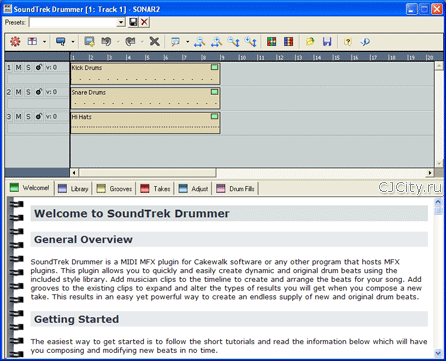Open the dropdown arrow beside the table layout icon
This screenshot has width=446, height=361.
[44, 42]
